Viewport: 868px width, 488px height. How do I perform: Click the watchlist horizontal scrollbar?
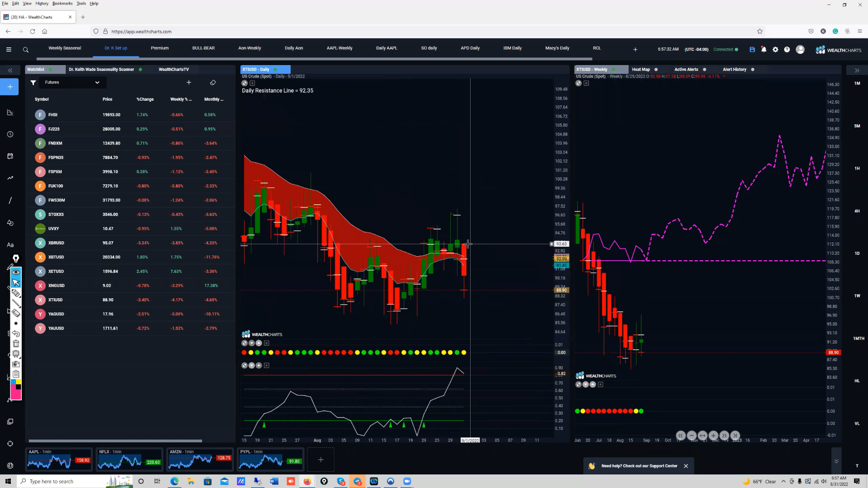coord(115,441)
